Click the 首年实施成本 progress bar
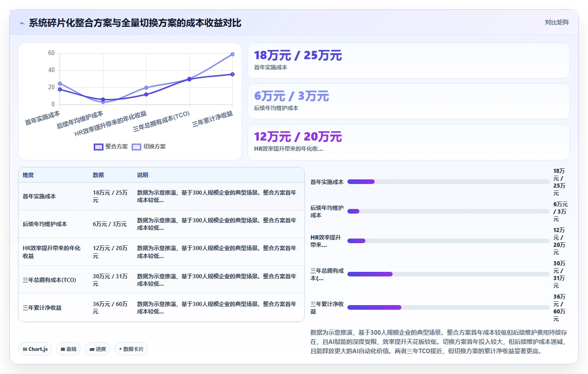The image size is (588, 374). (448, 182)
